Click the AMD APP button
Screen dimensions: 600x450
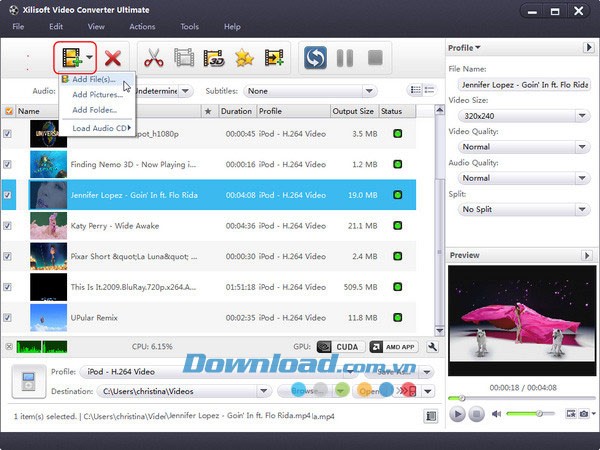click(394, 347)
